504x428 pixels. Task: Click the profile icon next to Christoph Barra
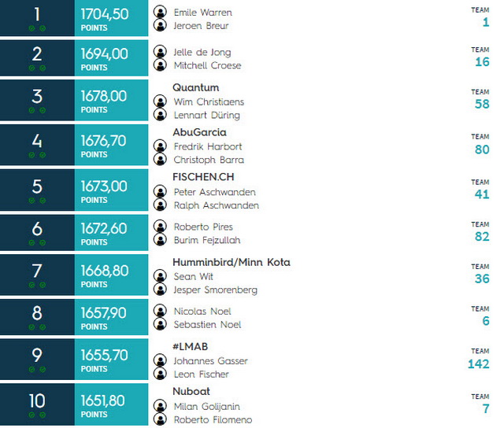(x=160, y=159)
